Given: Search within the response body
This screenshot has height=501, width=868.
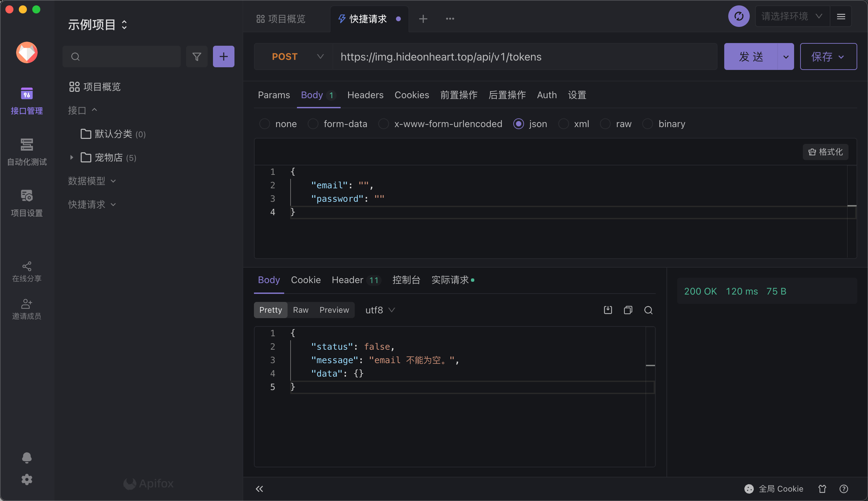Looking at the screenshot, I should (648, 310).
